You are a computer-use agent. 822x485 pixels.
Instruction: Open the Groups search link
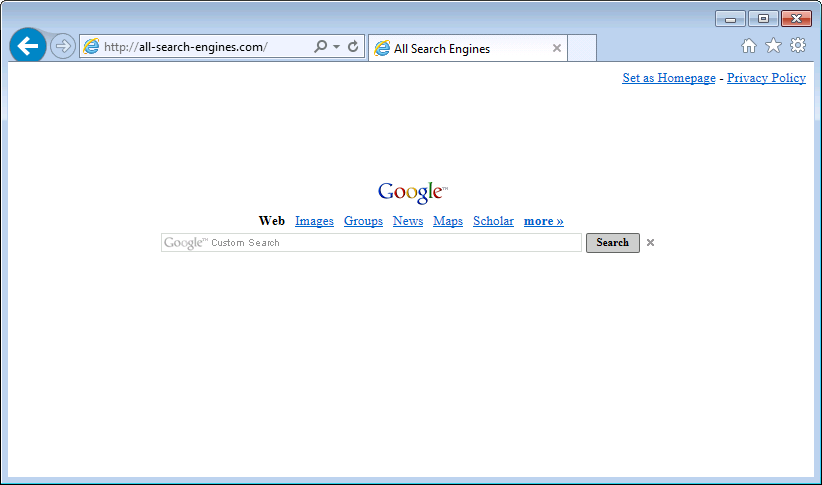click(363, 221)
